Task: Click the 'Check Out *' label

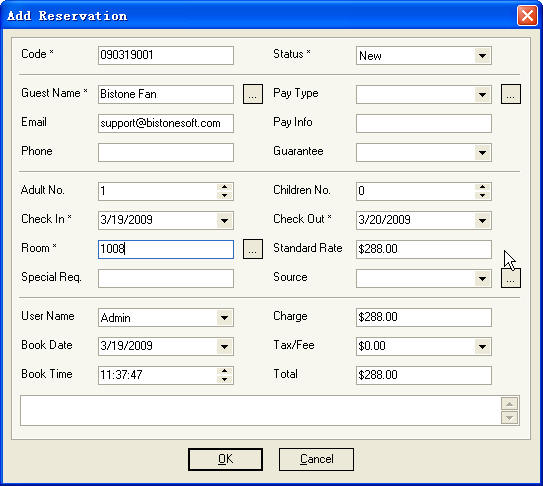Action: pos(302,219)
